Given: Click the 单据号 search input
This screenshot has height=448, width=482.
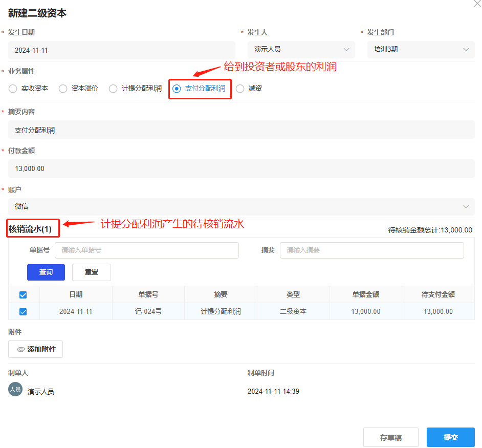Looking at the screenshot, I should [x=146, y=250].
